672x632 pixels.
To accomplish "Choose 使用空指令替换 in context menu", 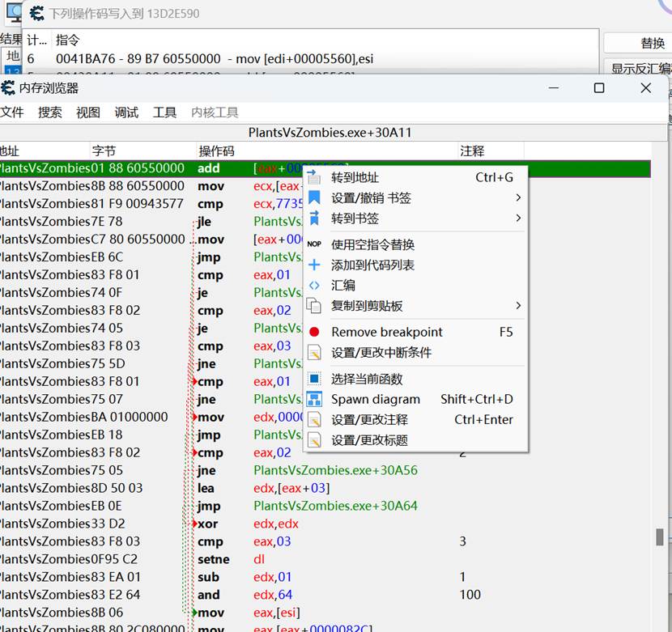I will point(415,244).
